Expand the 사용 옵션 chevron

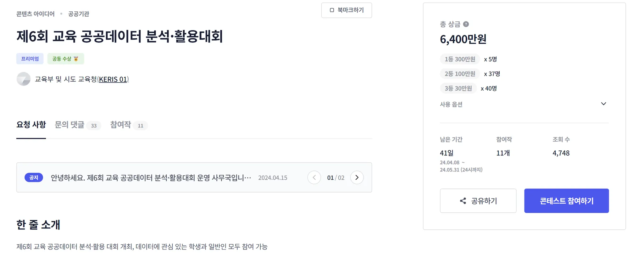603,104
